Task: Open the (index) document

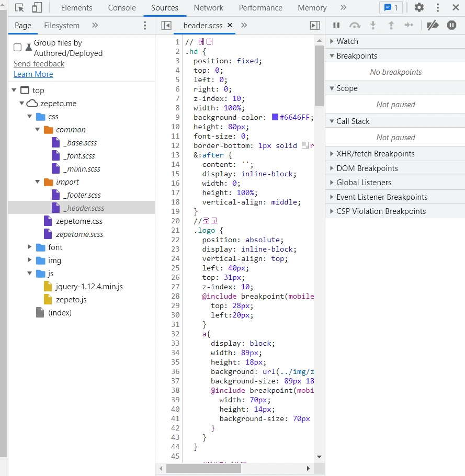Action: 60,313
